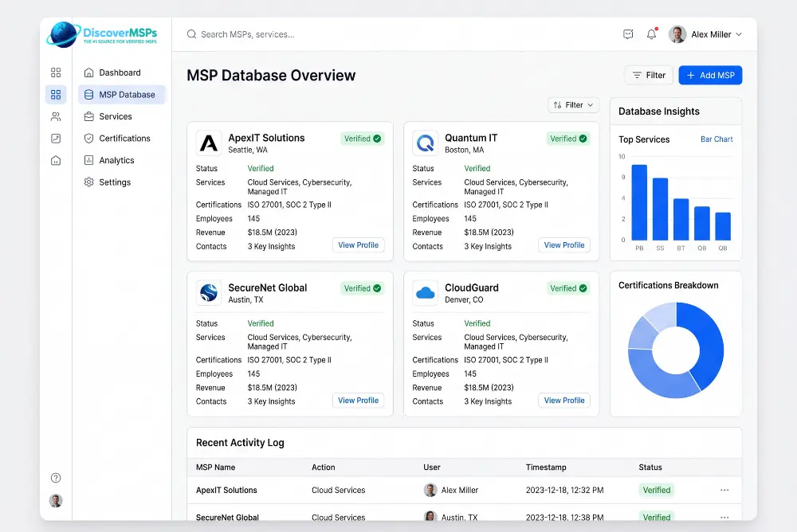Click the Search MSPs, services field
The image size is (797, 532).
pyautogui.click(x=396, y=34)
